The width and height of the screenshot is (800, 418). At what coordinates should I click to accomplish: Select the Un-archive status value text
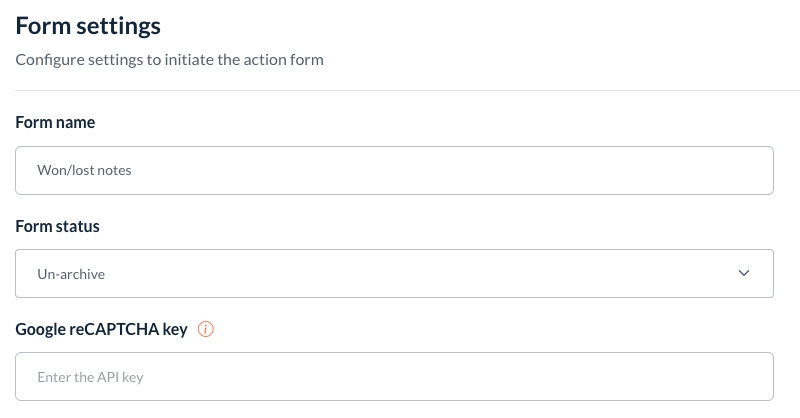[x=65, y=273]
